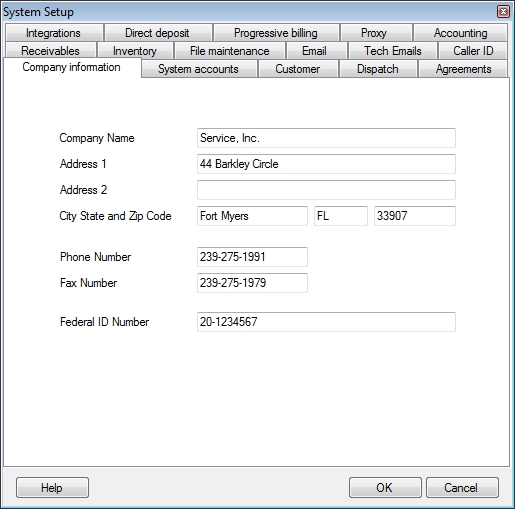Viewport: 515px width, 509px height.
Task: Close the System Setup dialog
Action: click(503, 12)
